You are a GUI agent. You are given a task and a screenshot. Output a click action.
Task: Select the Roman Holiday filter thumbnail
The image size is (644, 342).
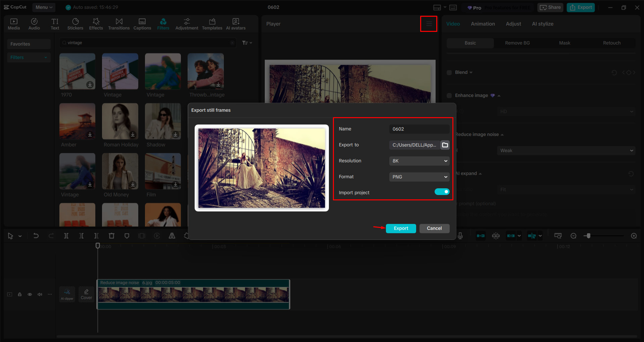pyautogui.click(x=120, y=121)
